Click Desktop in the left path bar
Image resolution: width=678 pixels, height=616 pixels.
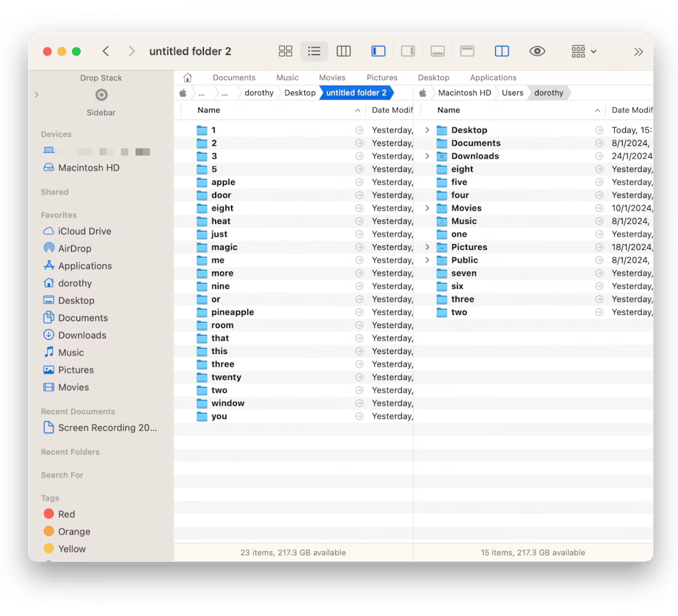299,93
